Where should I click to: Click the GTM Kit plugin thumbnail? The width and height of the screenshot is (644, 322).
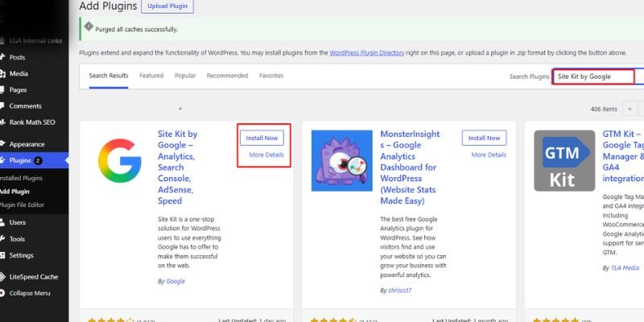click(x=564, y=160)
